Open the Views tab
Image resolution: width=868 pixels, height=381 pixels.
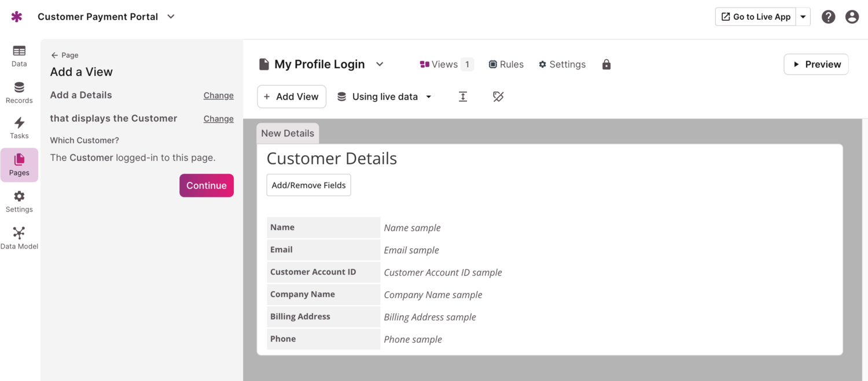pyautogui.click(x=446, y=64)
